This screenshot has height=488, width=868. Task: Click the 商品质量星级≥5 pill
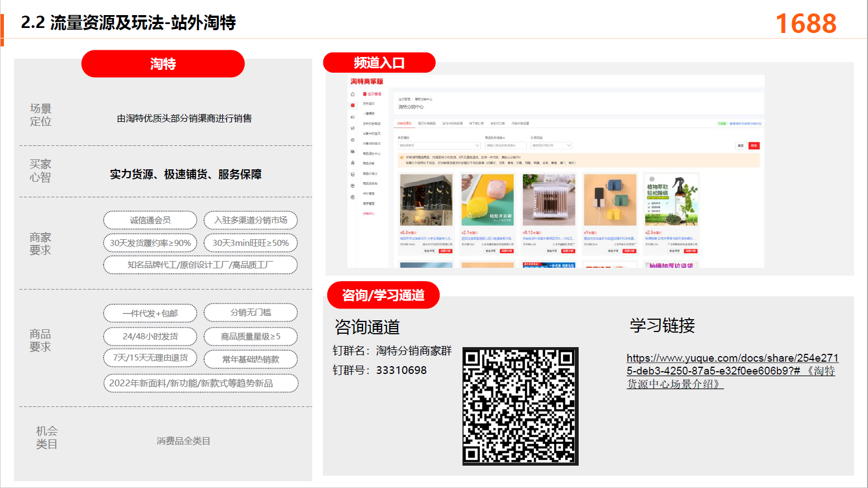(251, 337)
